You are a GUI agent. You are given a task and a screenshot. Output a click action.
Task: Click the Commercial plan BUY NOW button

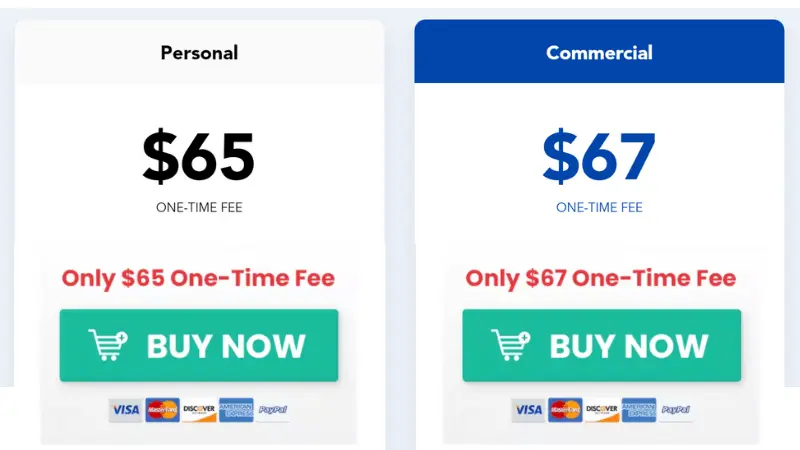[602, 345]
